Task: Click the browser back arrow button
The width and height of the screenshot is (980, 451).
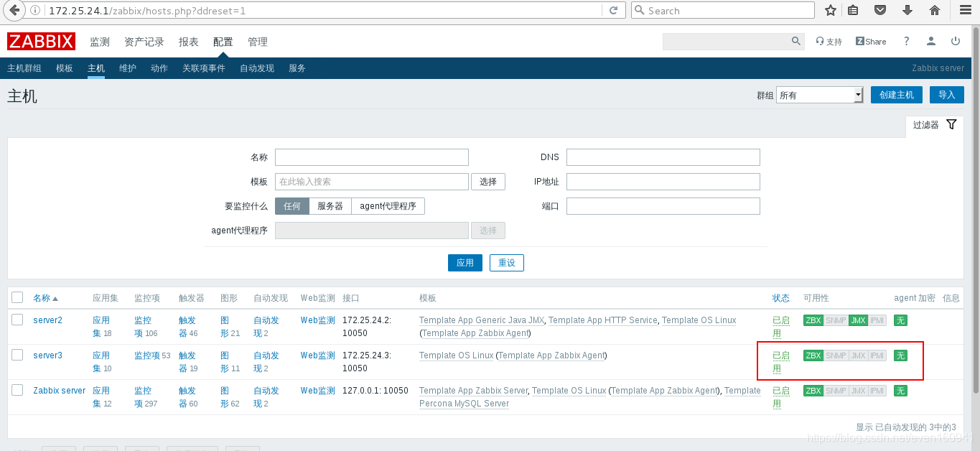Action: [14, 10]
